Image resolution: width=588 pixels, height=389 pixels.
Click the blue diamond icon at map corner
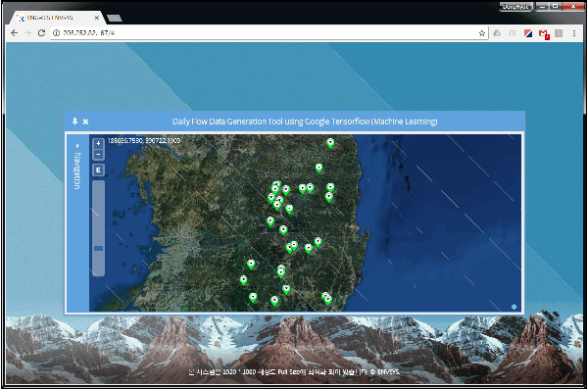tap(514, 307)
